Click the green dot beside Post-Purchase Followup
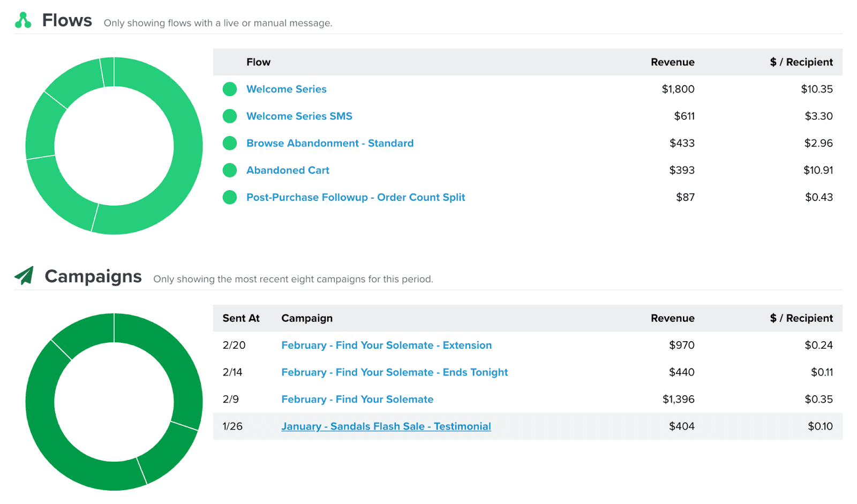 pyautogui.click(x=229, y=197)
